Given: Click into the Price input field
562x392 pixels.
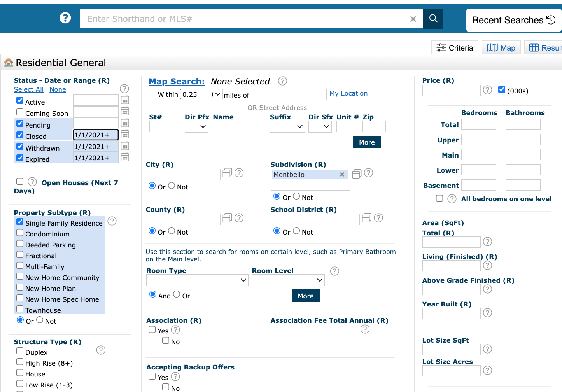Looking at the screenshot, I should tap(451, 91).
